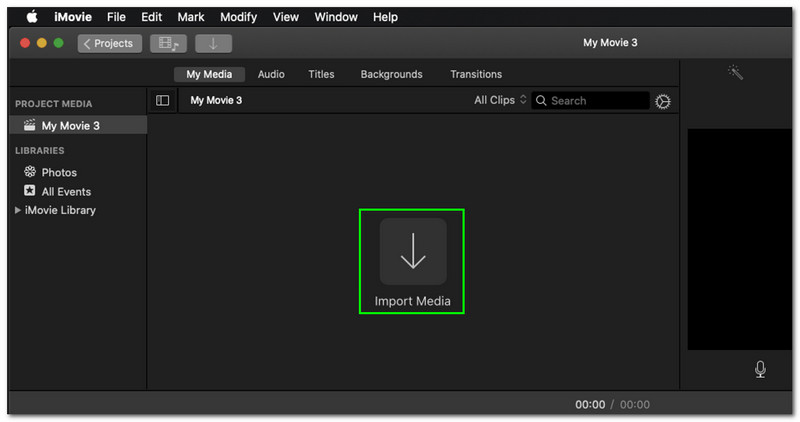Open the Help menu
This screenshot has width=800, height=422.
(385, 17)
